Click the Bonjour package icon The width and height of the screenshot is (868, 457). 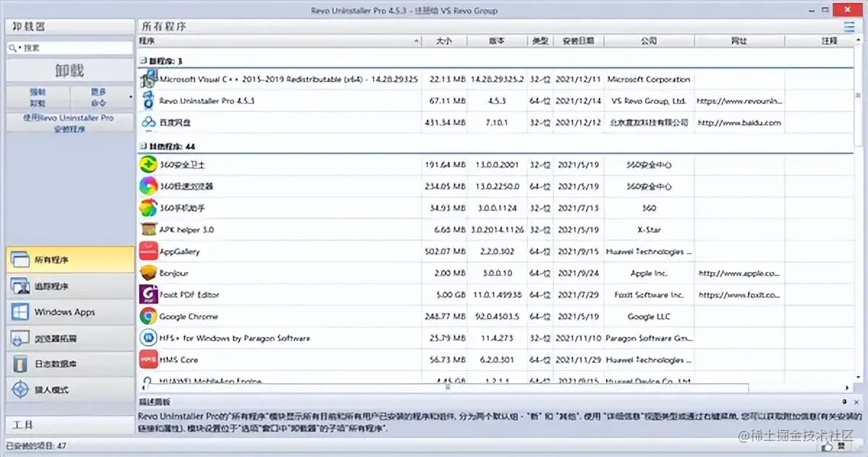(148, 273)
